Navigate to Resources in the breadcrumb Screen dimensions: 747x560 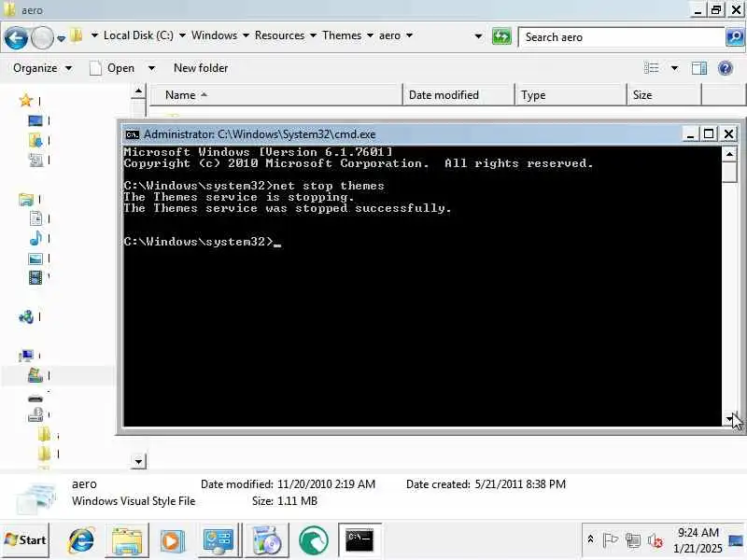tap(279, 35)
